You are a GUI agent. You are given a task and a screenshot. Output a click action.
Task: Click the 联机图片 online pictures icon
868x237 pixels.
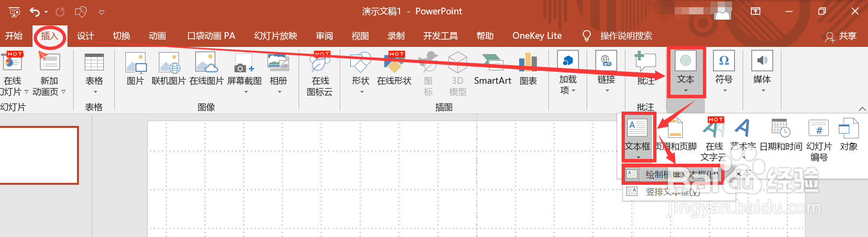pos(168,69)
